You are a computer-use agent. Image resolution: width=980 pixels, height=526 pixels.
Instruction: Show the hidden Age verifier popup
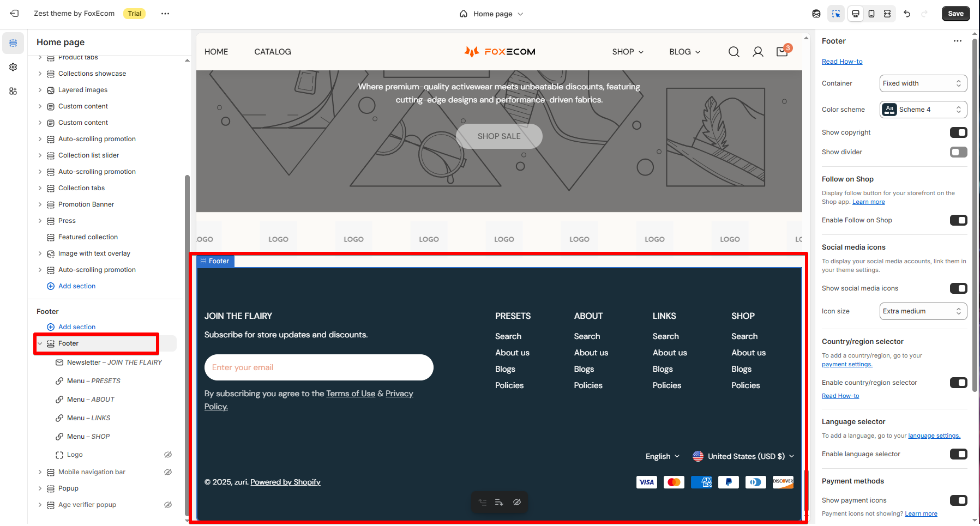click(x=168, y=505)
